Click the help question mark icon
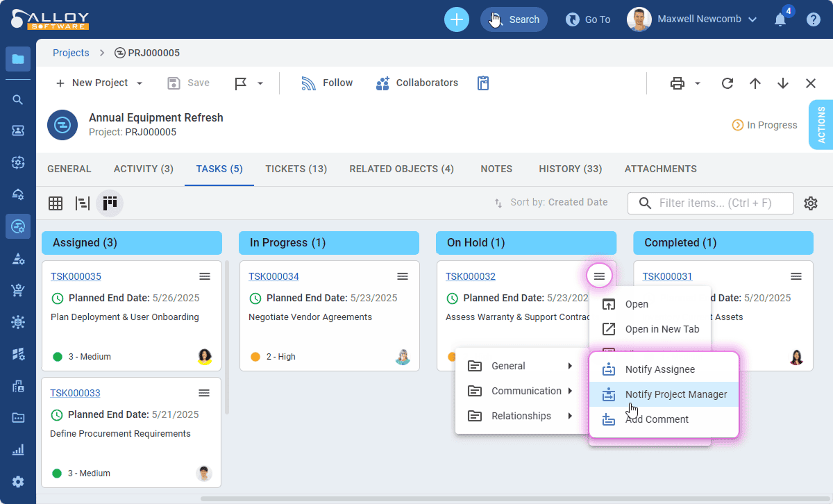 coord(813,19)
